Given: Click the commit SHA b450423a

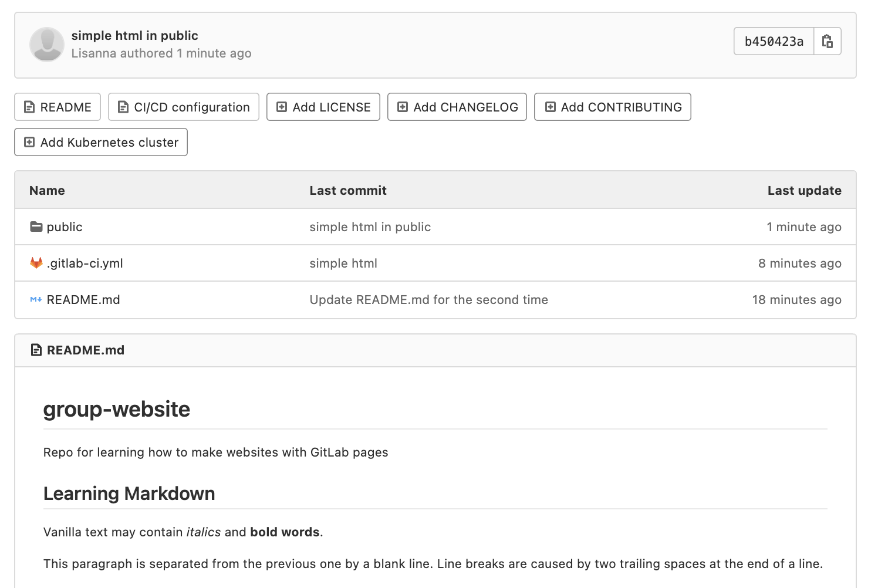Looking at the screenshot, I should (x=773, y=41).
